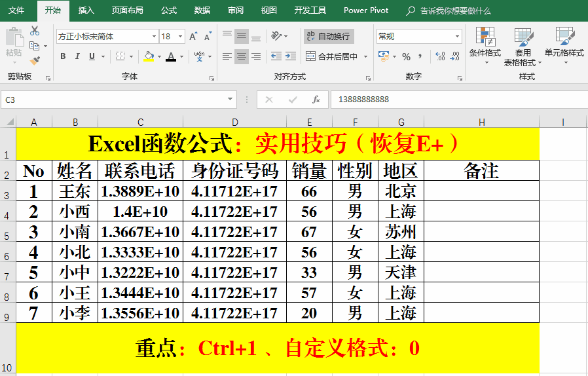Switch to the 数据 tab
This screenshot has height=376, width=588.
click(202, 10)
